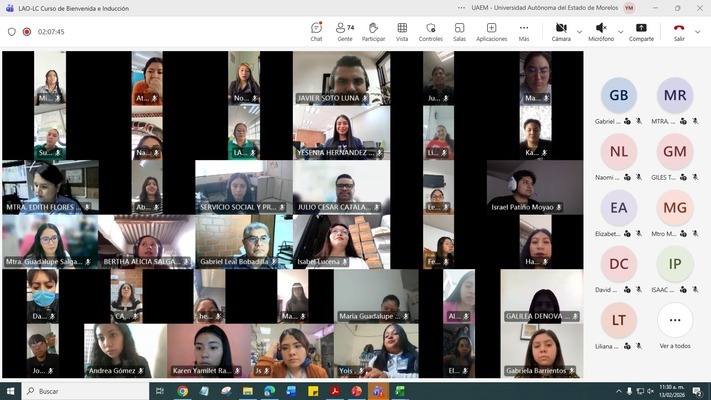Click the recording indicator icon
711x400 pixels.
click(x=27, y=31)
